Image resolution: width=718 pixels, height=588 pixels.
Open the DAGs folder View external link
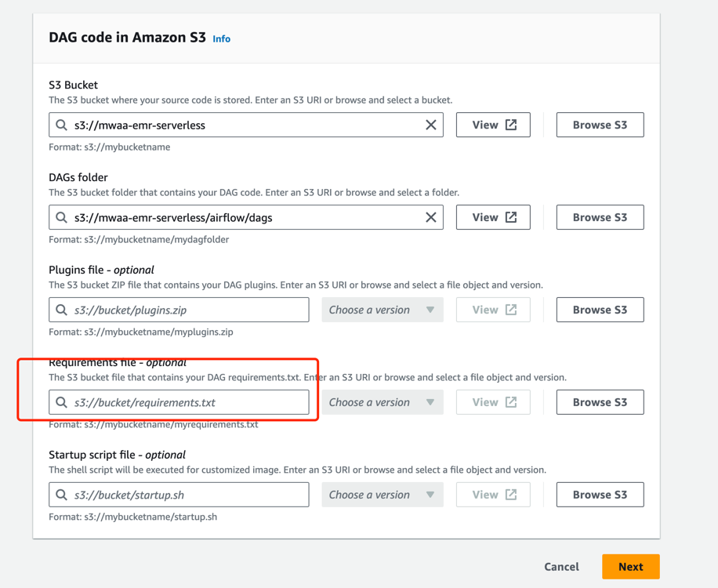493,217
